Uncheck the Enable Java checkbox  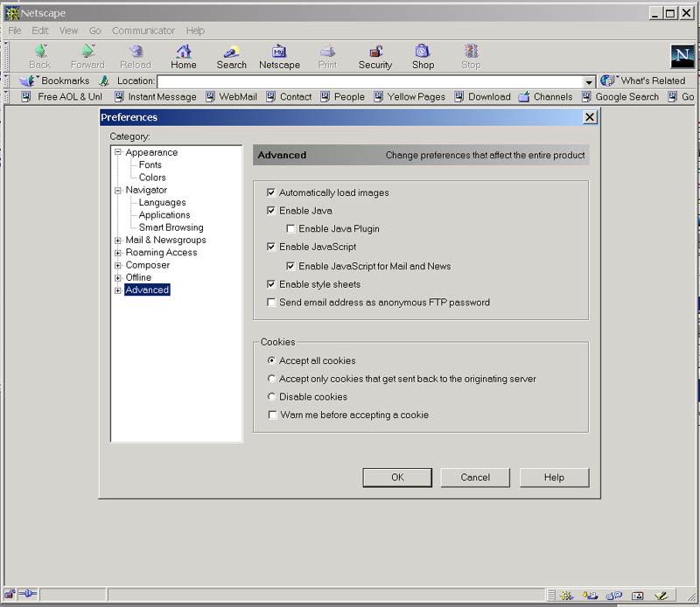coord(271,211)
